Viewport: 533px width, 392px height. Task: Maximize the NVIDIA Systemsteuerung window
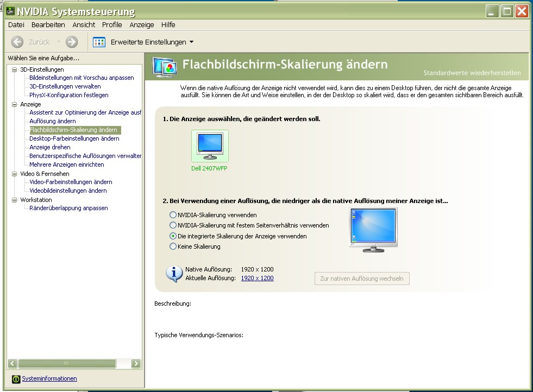click(507, 11)
